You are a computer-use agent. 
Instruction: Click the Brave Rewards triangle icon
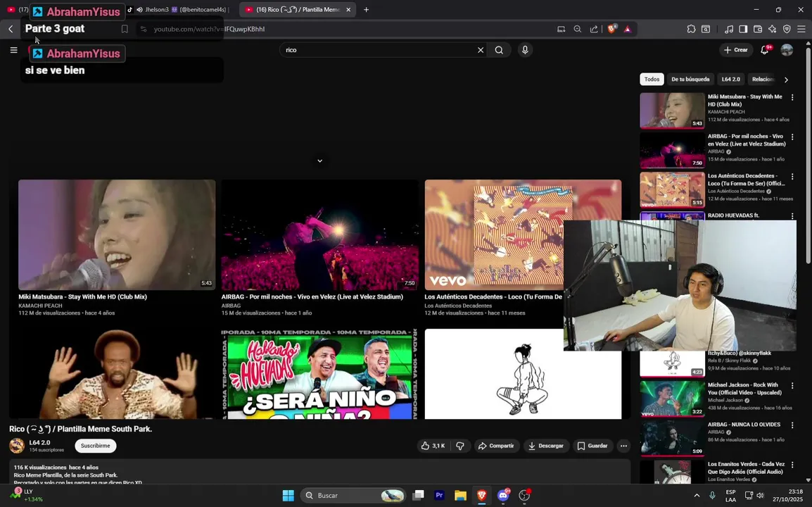(628, 29)
